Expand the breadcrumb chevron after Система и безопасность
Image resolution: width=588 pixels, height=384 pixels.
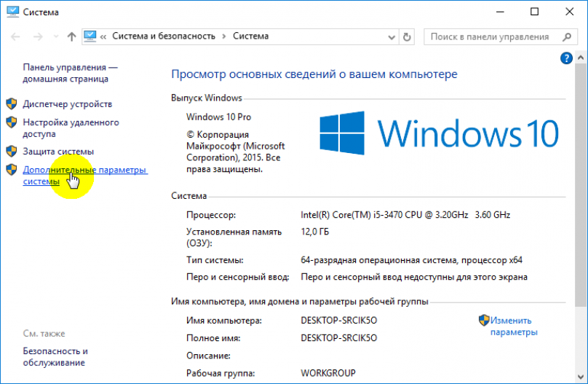tap(224, 36)
